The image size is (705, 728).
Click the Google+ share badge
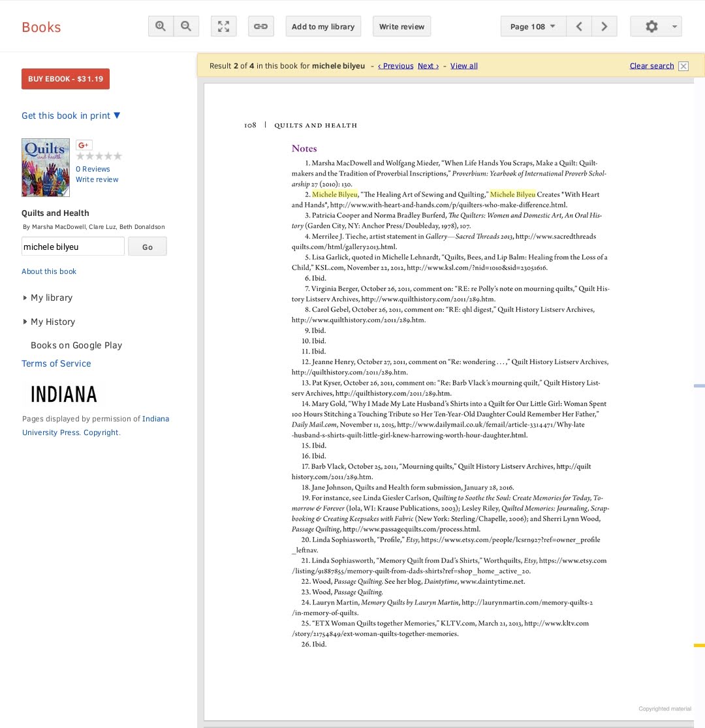point(84,145)
